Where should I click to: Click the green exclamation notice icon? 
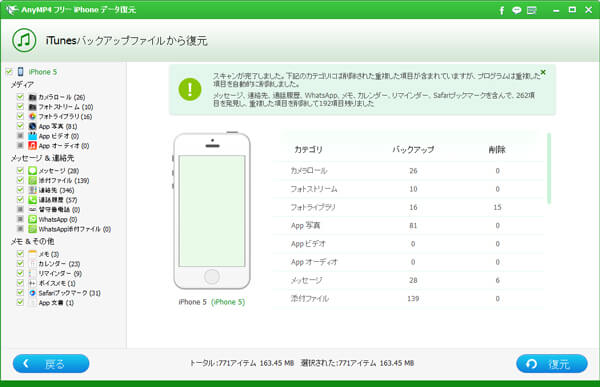tap(190, 90)
